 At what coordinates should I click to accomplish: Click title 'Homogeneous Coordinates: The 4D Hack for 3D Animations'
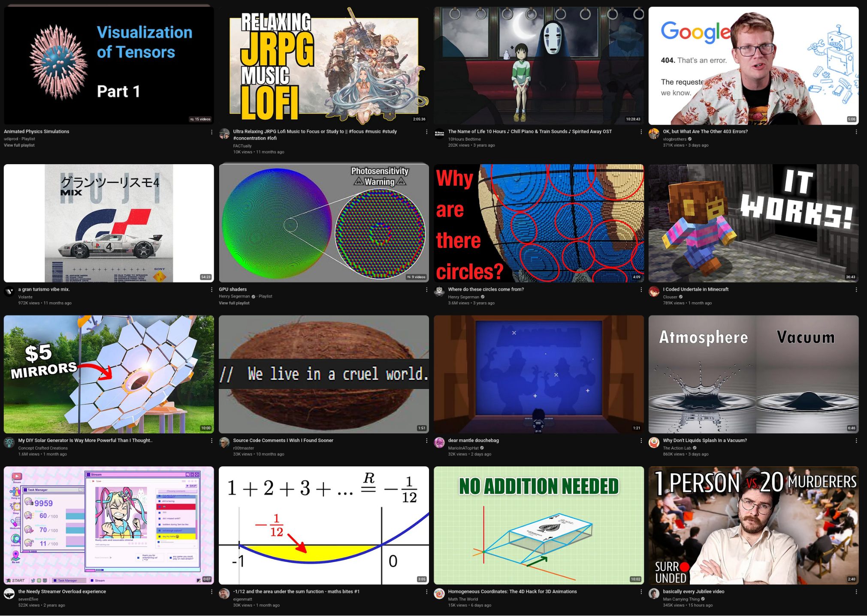[512, 591]
